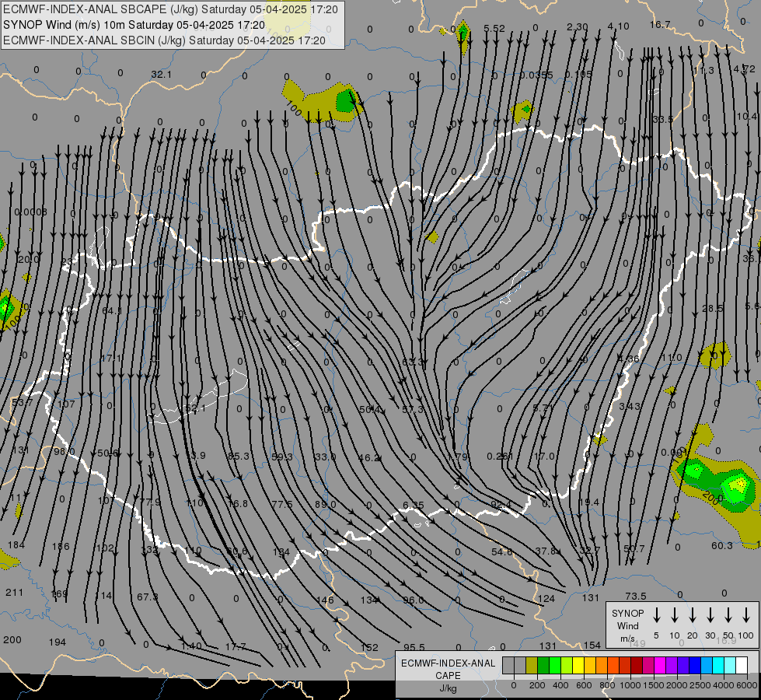Click the 28.5 value on the map
Screen dimensions: 761x700
[x=713, y=309]
